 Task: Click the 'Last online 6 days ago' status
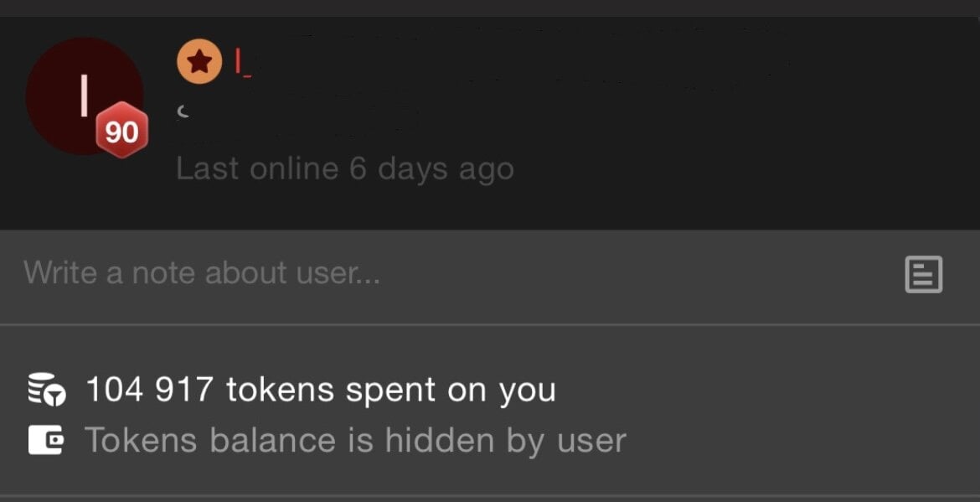point(345,169)
